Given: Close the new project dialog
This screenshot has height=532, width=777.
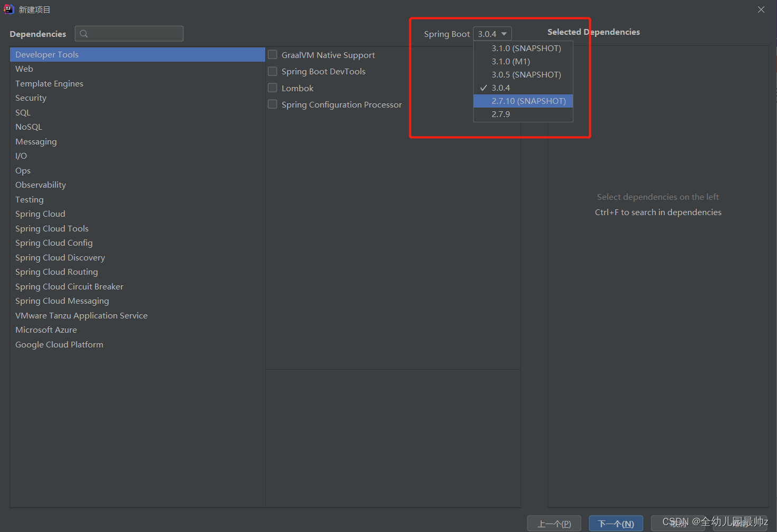Looking at the screenshot, I should pyautogui.click(x=761, y=9).
